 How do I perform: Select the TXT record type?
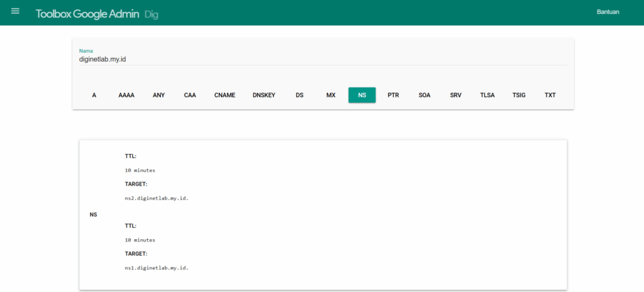(550, 95)
